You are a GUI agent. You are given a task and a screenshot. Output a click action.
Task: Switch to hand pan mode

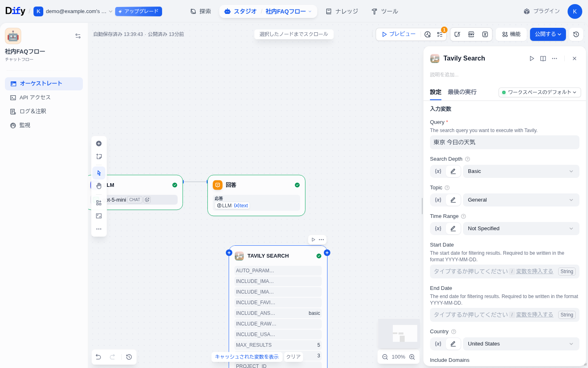(99, 186)
